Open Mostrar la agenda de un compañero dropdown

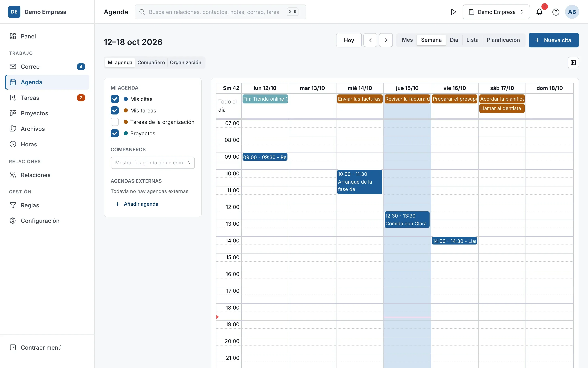point(153,163)
